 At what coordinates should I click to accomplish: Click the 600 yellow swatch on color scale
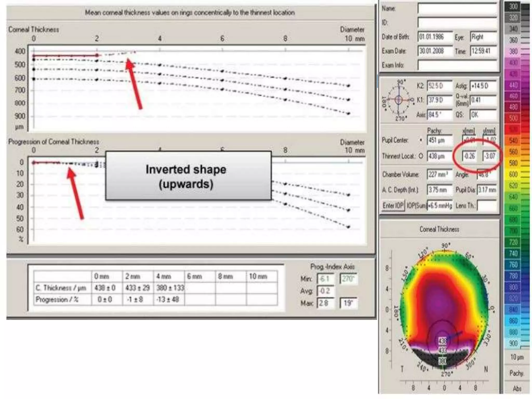[513, 174]
